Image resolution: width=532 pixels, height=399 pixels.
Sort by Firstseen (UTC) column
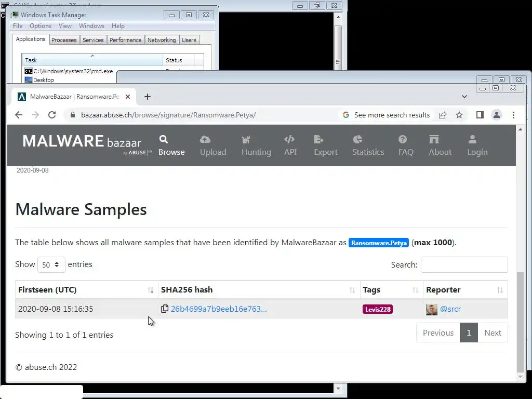pos(87,290)
